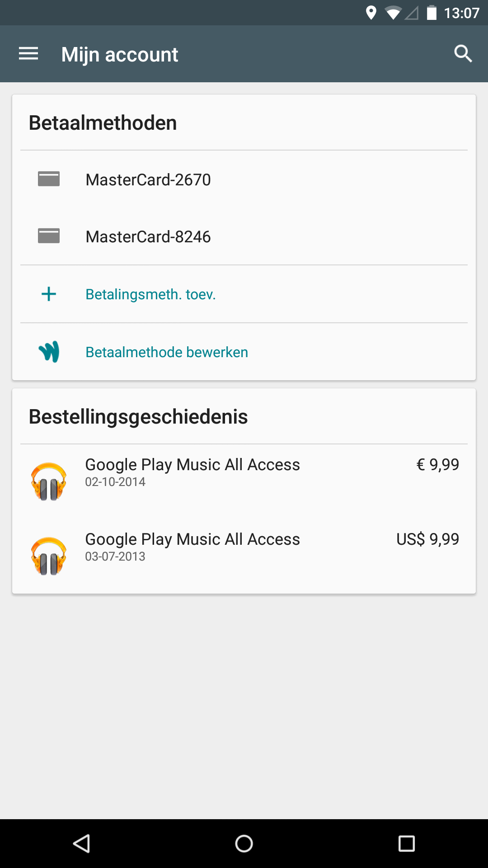Viewport: 488px width, 868px height.
Task: Tap the Mijn account title
Action: (x=120, y=55)
